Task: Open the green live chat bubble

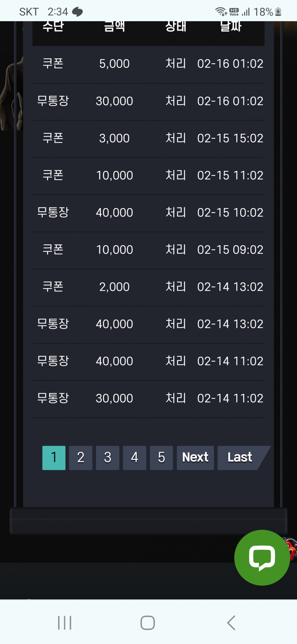Action: point(262,558)
